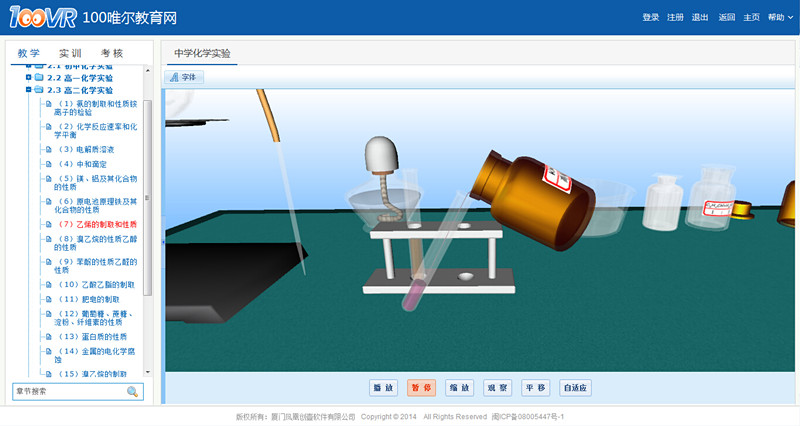Click the search magnifier icon
Screen dimensions: 800x426
[132, 392]
